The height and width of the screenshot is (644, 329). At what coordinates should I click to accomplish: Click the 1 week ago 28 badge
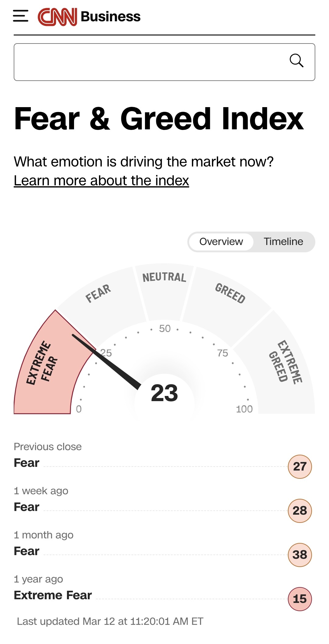pyautogui.click(x=299, y=510)
